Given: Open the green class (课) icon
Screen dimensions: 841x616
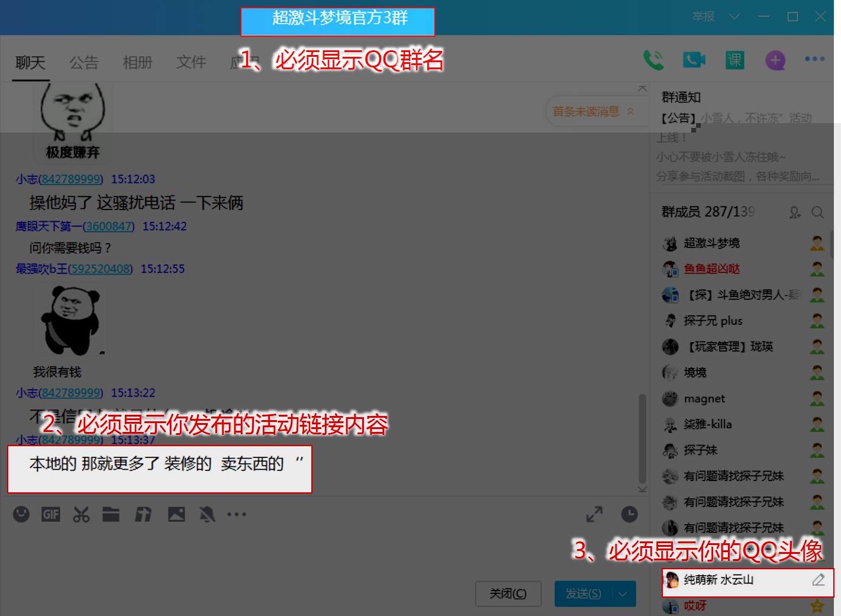Looking at the screenshot, I should click(734, 60).
